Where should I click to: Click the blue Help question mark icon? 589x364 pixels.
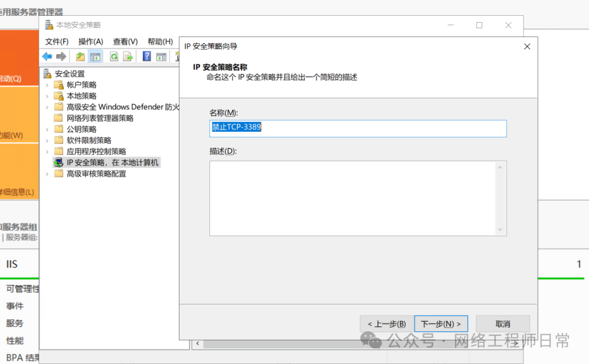click(147, 57)
